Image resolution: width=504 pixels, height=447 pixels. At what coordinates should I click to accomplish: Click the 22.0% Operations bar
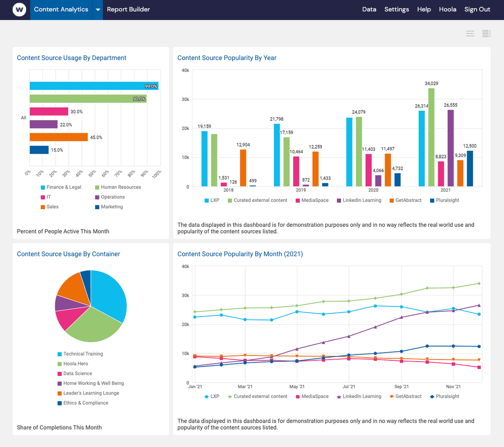(44, 124)
